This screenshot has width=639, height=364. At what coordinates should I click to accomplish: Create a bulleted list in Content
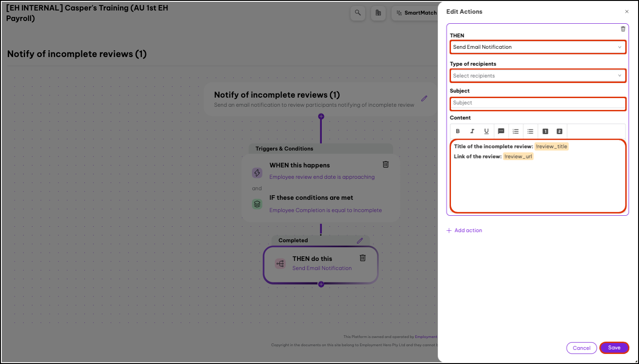coord(530,131)
